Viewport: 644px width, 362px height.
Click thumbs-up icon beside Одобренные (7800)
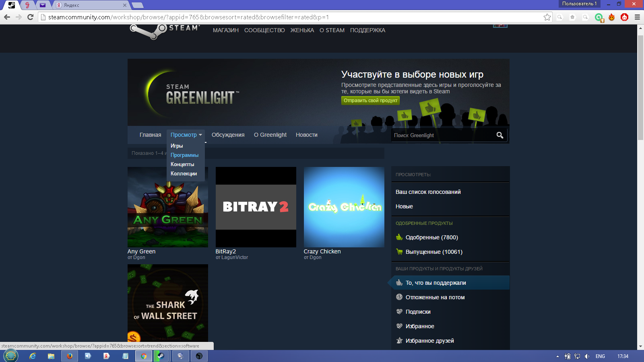399,237
